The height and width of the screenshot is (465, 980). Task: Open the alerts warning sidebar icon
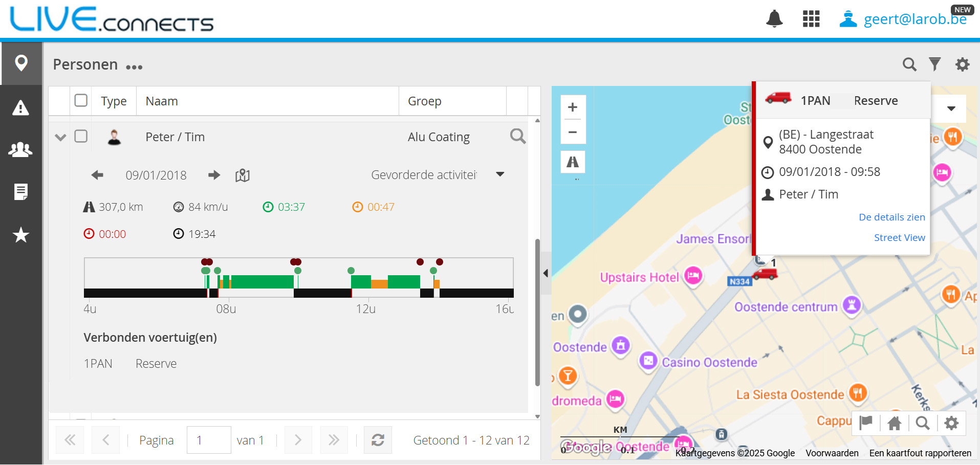[x=21, y=107]
